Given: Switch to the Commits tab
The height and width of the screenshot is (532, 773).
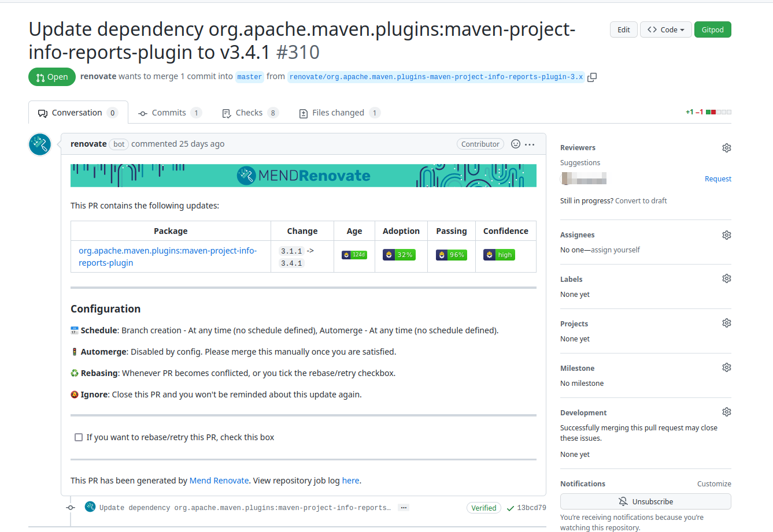Looking at the screenshot, I should point(169,113).
